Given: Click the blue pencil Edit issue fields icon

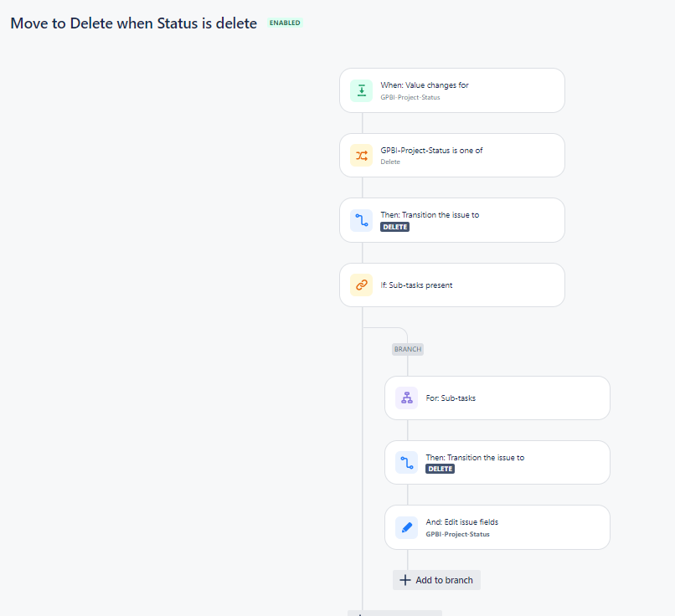Looking at the screenshot, I should coord(406,527).
